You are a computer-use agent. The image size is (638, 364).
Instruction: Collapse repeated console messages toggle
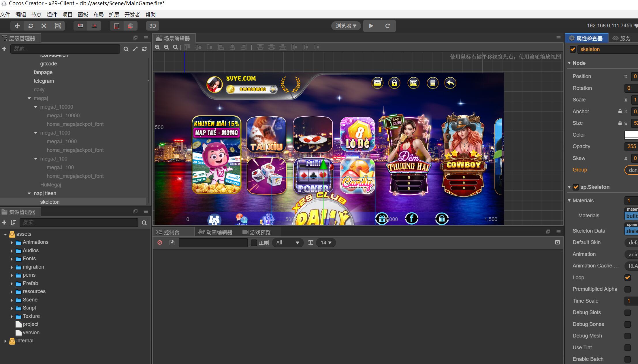pyautogui.click(x=558, y=242)
